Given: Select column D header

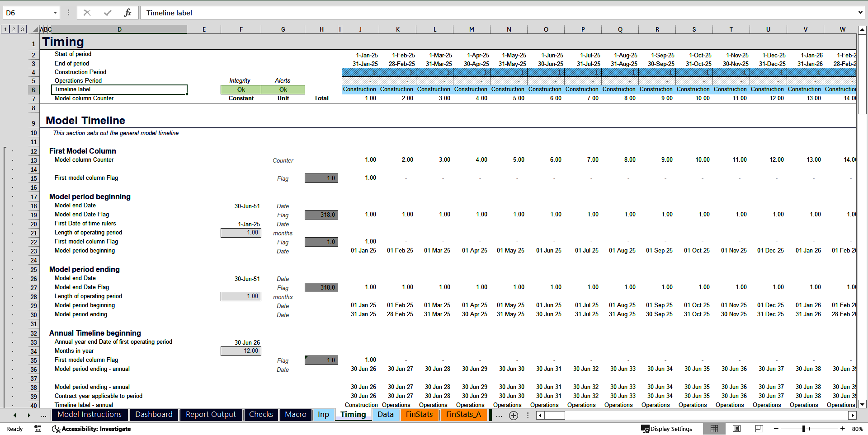Looking at the screenshot, I should coord(119,29).
